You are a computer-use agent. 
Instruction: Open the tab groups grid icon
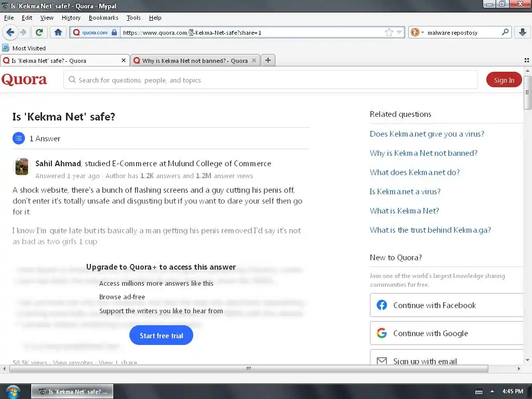click(527, 60)
